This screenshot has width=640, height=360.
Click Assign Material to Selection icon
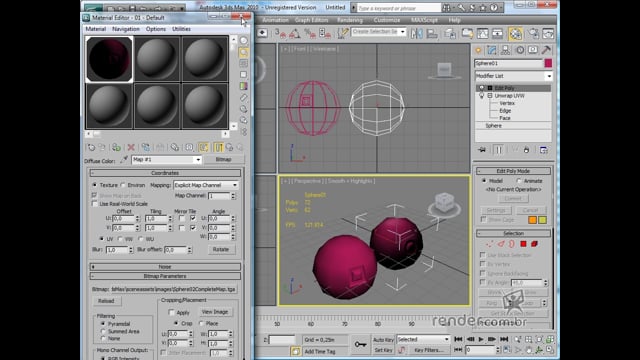point(116,147)
